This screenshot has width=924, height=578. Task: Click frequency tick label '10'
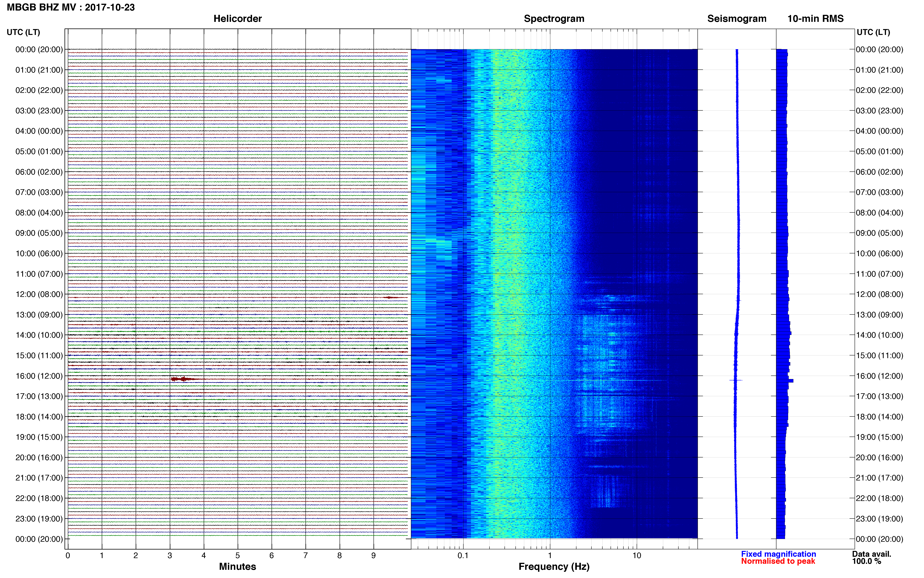click(x=636, y=555)
